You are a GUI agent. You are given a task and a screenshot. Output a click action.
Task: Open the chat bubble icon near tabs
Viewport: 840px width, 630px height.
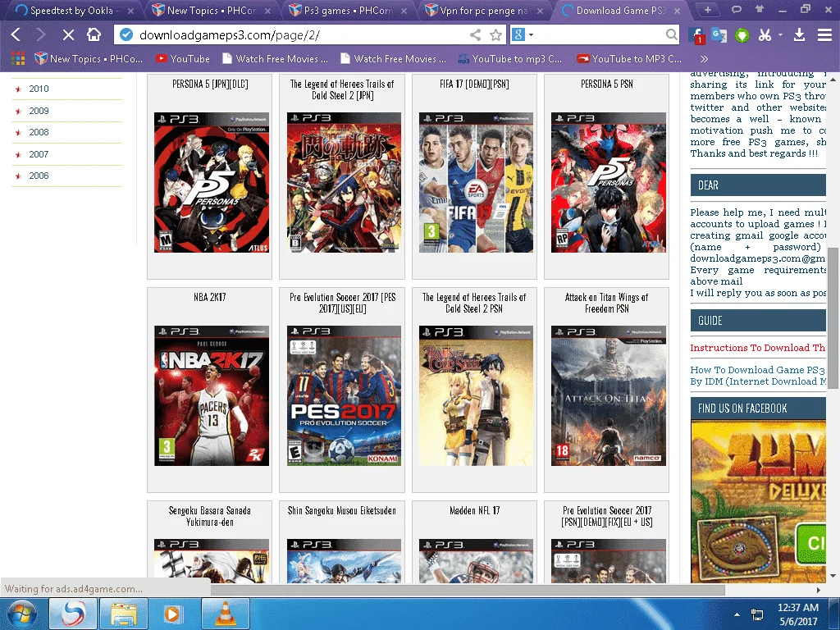tap(737, 9)
